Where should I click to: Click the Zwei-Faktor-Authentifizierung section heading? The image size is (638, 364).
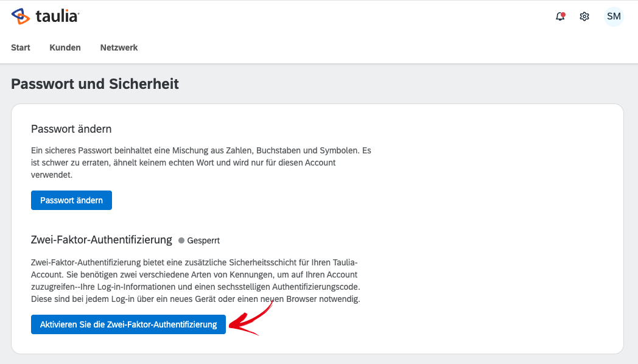101,240
